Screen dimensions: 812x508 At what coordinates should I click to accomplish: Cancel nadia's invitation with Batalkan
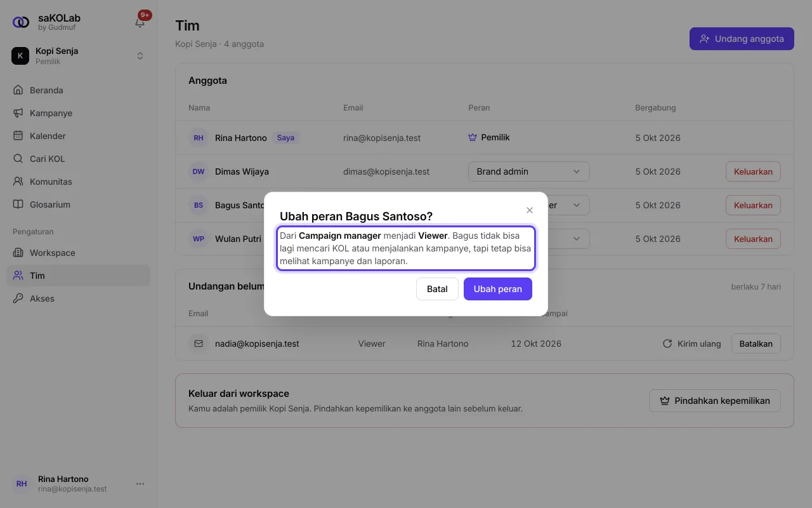756,344
